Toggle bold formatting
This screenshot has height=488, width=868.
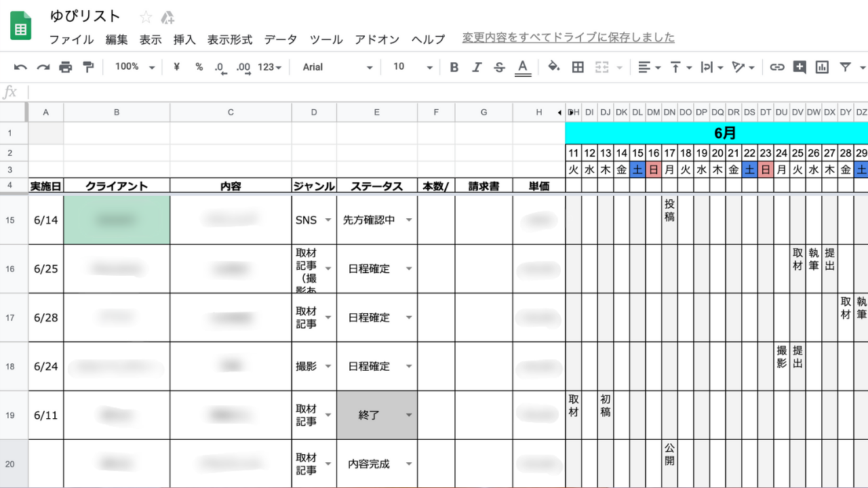[x=454, y=67]
